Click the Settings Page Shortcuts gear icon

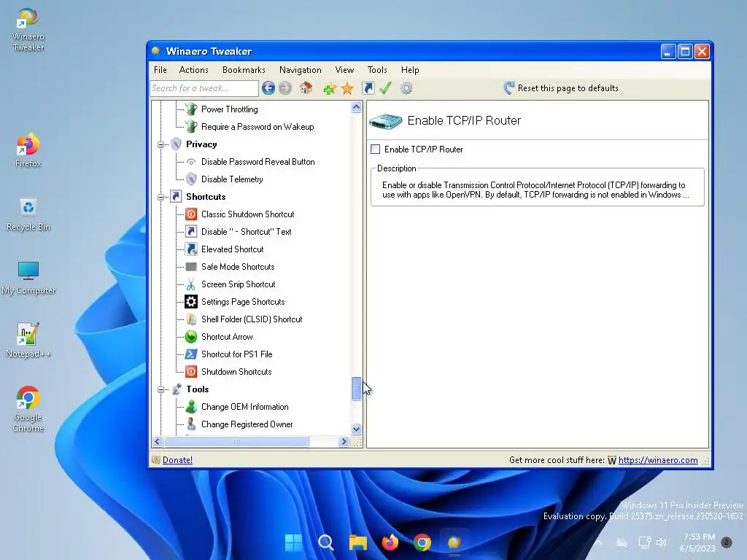[191, 301]
